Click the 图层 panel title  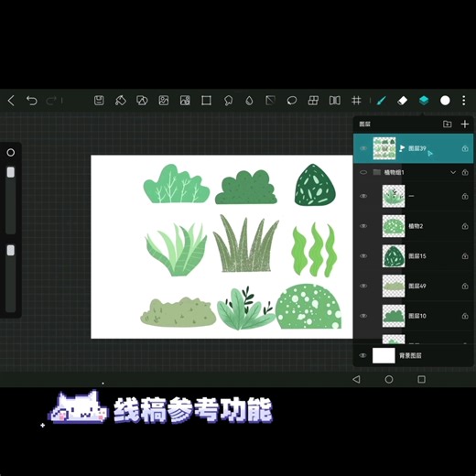(x=364, y=124)
